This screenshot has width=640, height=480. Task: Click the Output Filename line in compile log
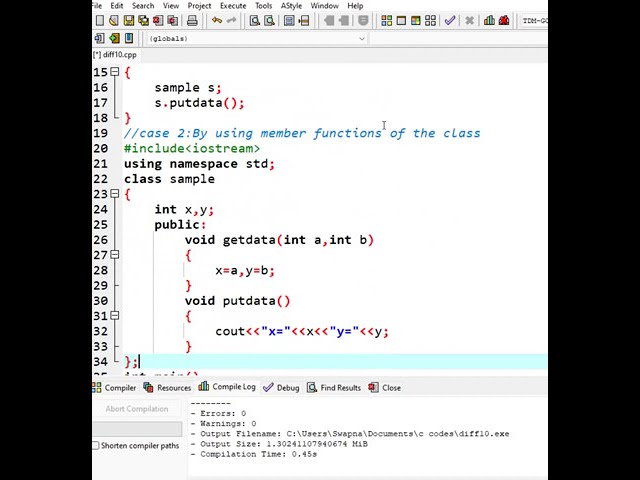click(x=350, y=434)
